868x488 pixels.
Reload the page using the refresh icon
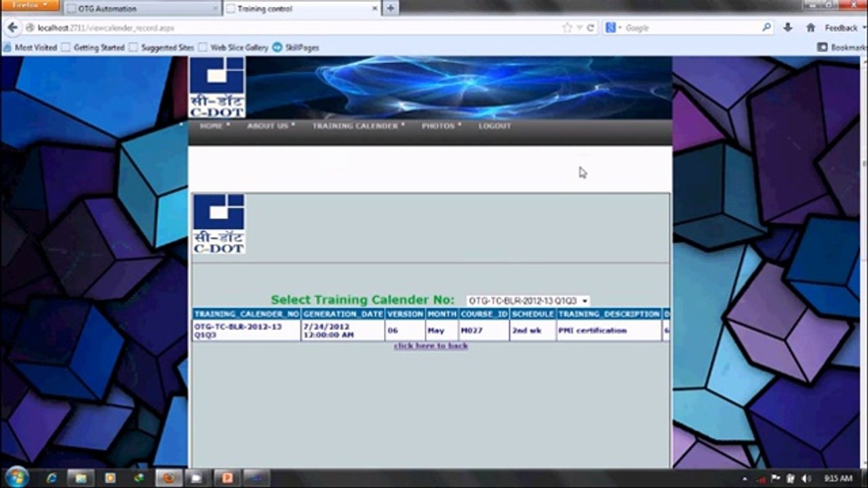(x=591, y=28)
